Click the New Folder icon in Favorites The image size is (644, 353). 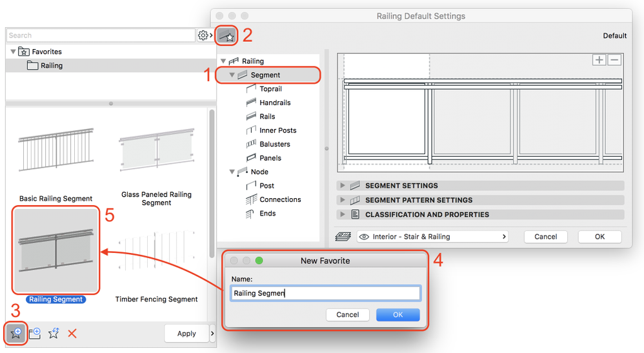click(35, 333)
